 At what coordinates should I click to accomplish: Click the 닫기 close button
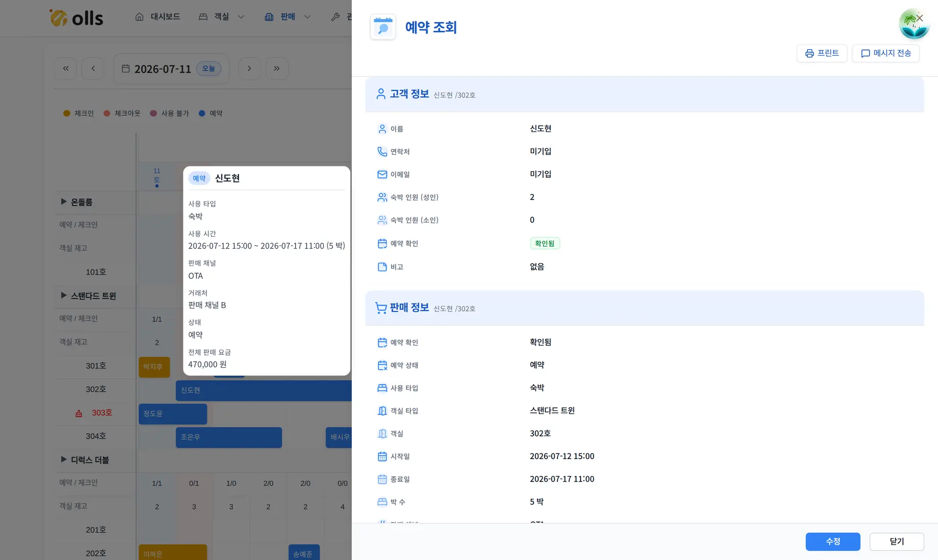click(897, 542)
